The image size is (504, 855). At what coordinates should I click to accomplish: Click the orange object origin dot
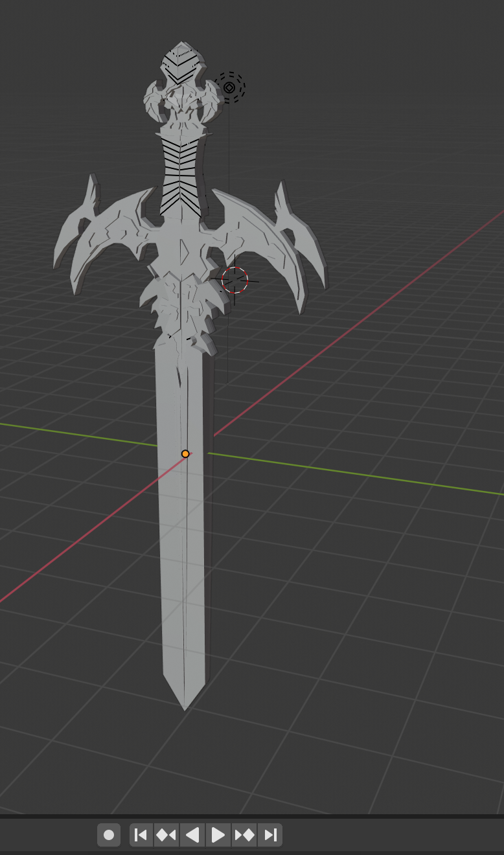[x=185, y=454]
